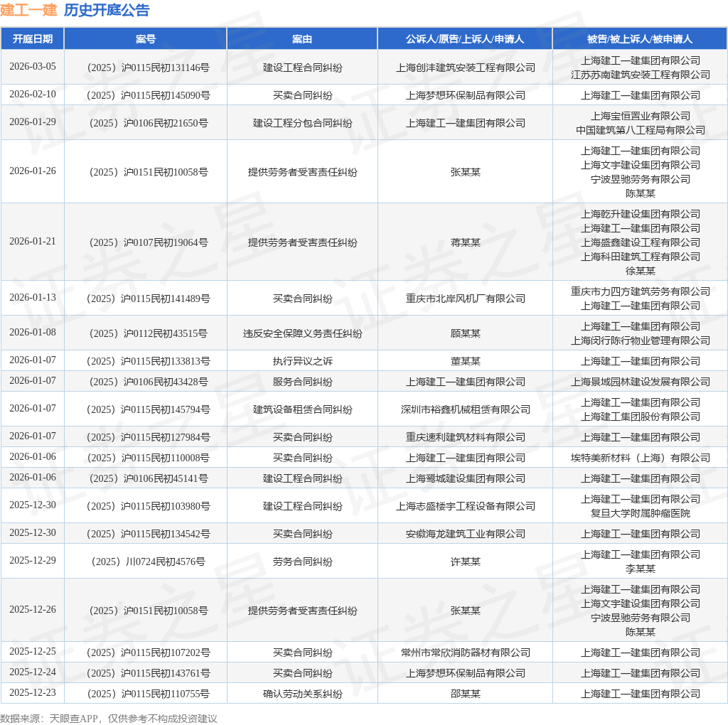The image size is (728, 725).
Task: Click cause 违反安全保障义务责任纠纷
Action: pyautogui.click(x=302, y=334)
